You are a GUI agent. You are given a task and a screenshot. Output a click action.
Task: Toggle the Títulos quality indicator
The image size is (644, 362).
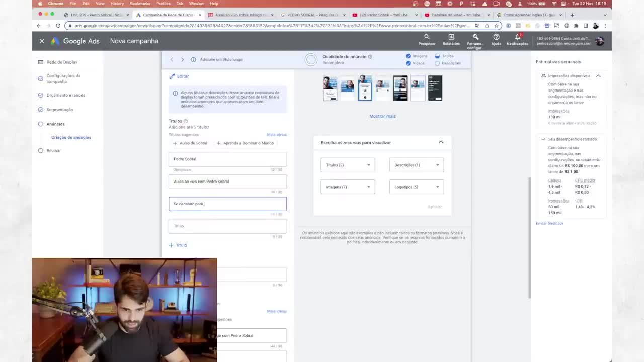click(437, 56)
